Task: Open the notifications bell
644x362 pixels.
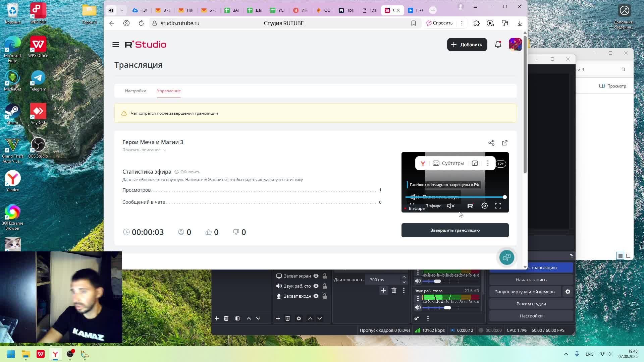Action: (x=498, y=45)
